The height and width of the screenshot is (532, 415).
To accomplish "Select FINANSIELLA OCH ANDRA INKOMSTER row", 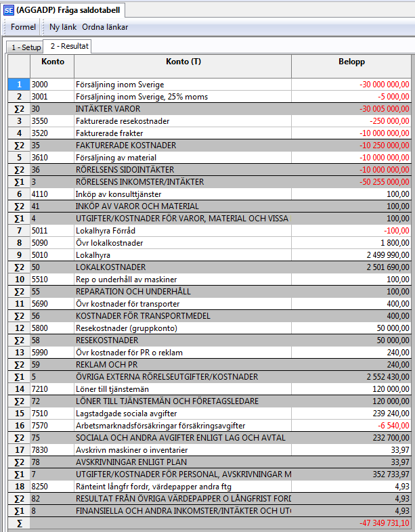I will [x=210, y=511].
